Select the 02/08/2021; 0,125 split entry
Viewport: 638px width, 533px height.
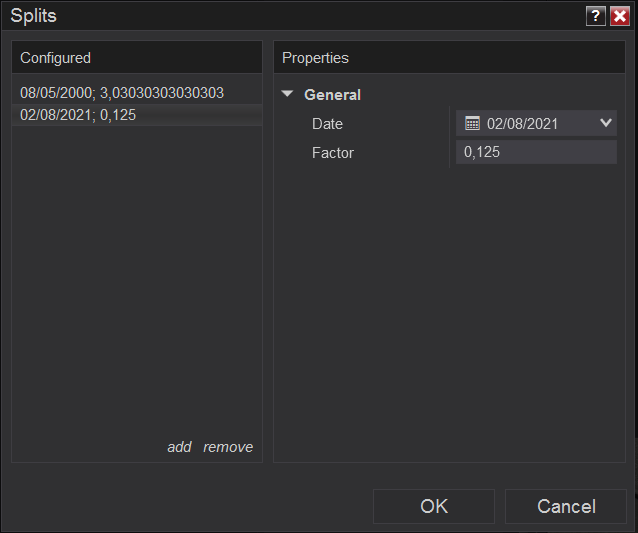tap(78, 115)
